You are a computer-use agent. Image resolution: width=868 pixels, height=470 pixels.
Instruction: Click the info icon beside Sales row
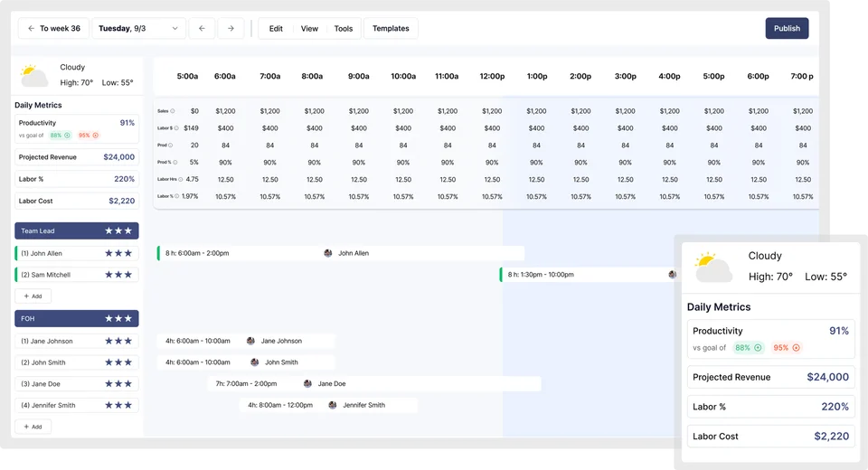[x=173, y=111]
